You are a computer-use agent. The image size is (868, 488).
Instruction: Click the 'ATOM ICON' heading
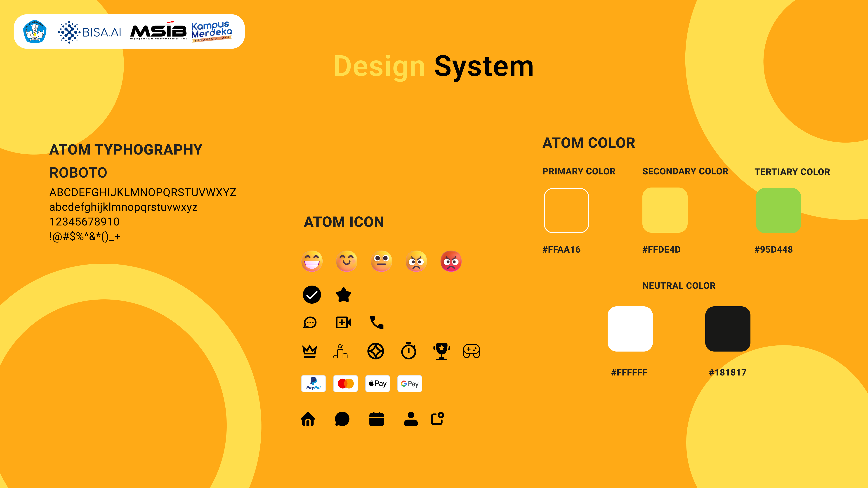[x=344, y=222]
